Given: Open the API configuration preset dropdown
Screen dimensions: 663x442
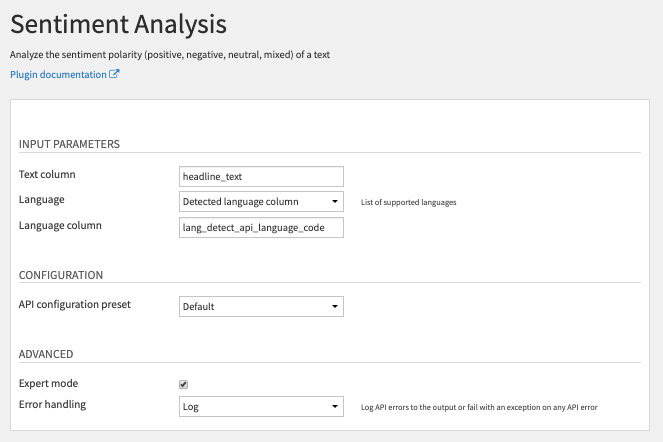Looking at the screenshot, I should click(261, 306).
